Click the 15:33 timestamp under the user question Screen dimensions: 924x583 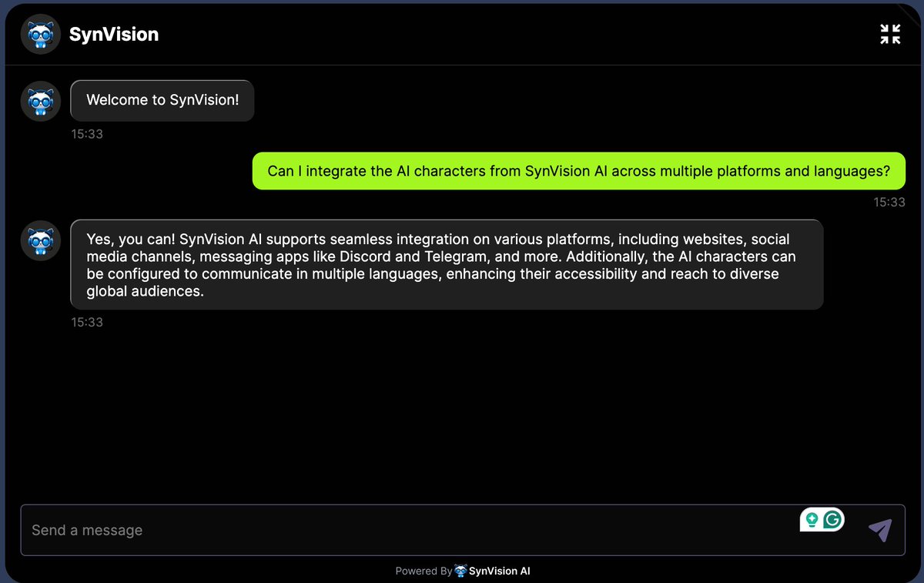click(889, 203)
